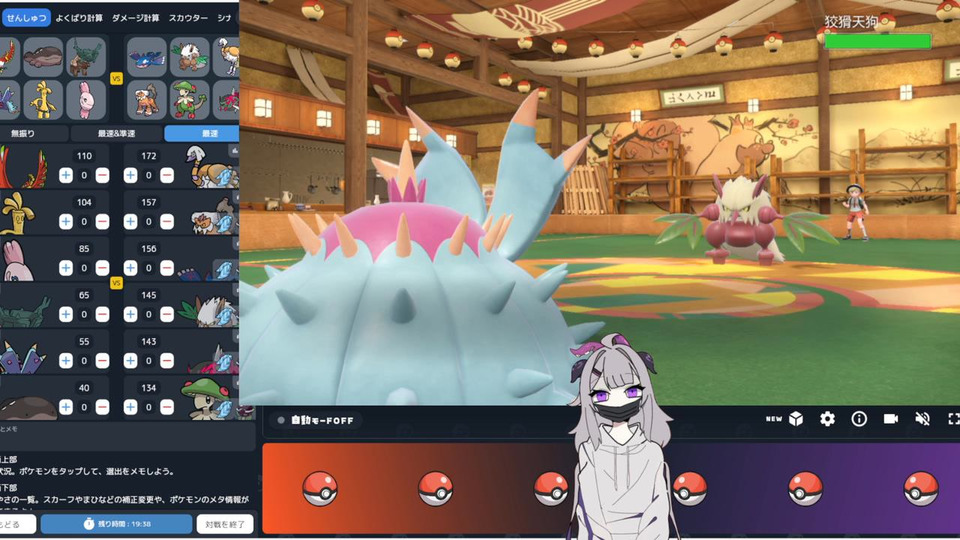
Task: Select the Clodsire thumbnail in your team
Action: coord(43,57)
